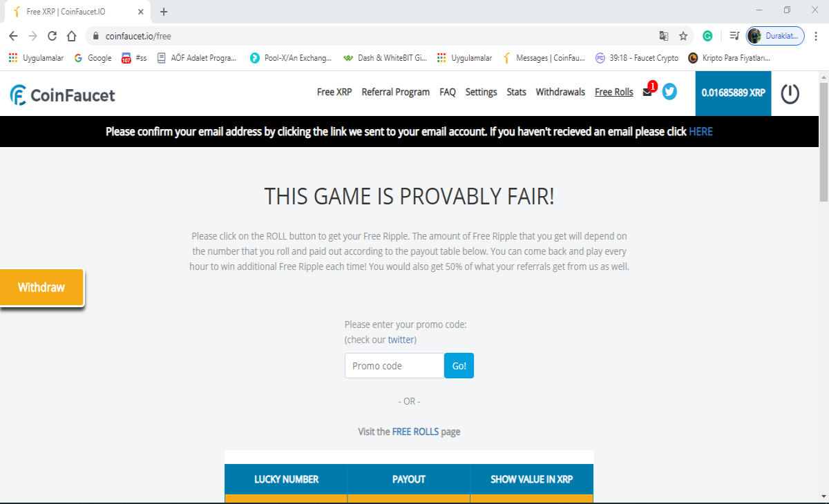Screen dimensions: 829x504
Task: Click the PAYOUT column header
Action: 409,479
